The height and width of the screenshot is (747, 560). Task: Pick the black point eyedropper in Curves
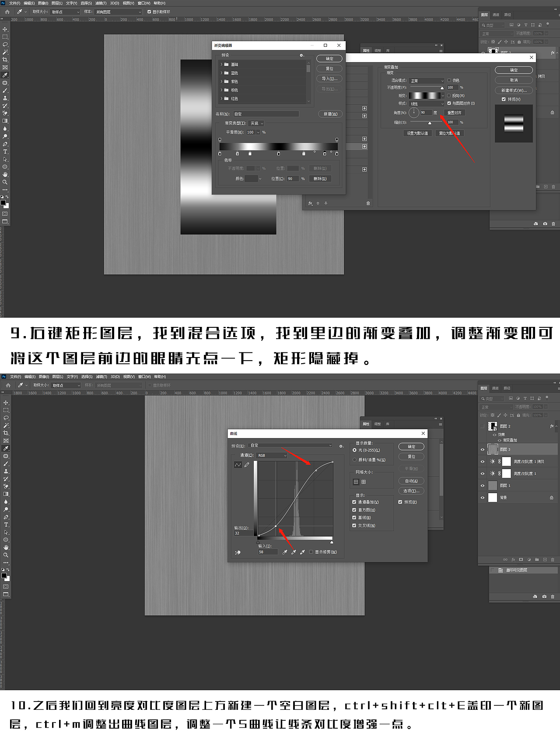(x=285, y=552)
